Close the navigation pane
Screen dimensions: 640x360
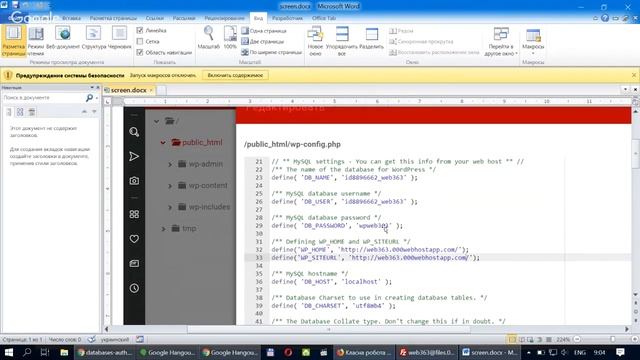pyautogui.click(x=98, y=87)
